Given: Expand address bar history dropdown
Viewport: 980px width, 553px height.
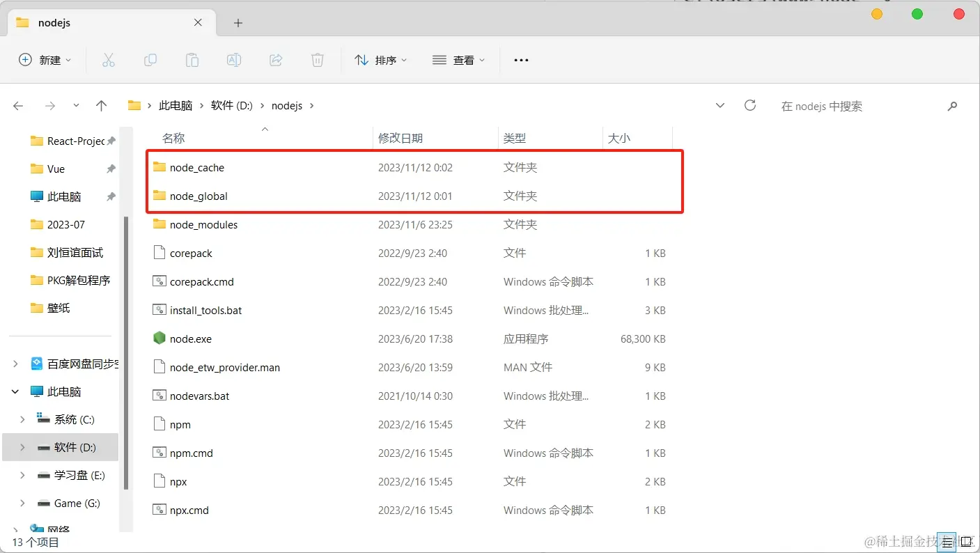Looking at the screenshot, I should pyautogui.click(x=720, y=106).
